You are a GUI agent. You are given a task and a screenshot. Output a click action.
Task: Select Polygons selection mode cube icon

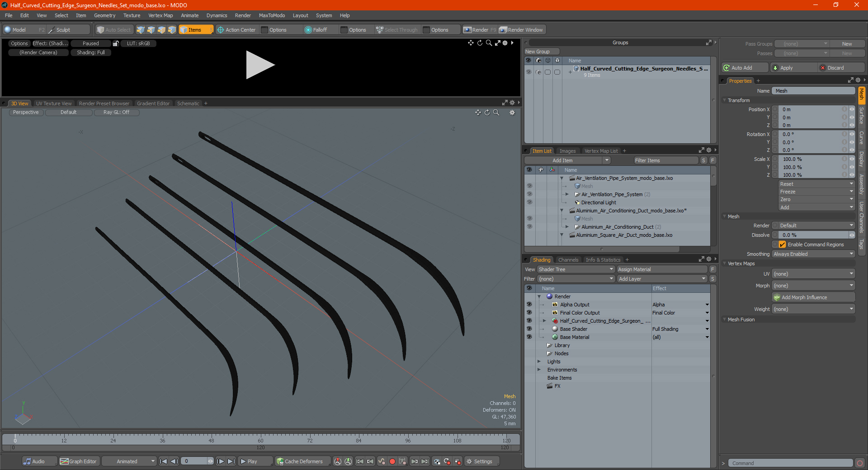[x=161, y=30]
